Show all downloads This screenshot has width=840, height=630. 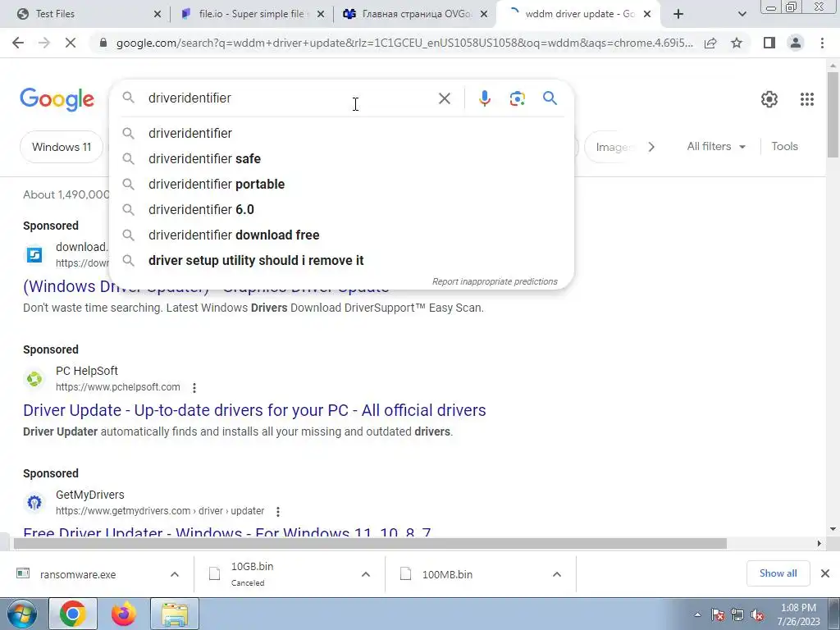tap(778, 573)
